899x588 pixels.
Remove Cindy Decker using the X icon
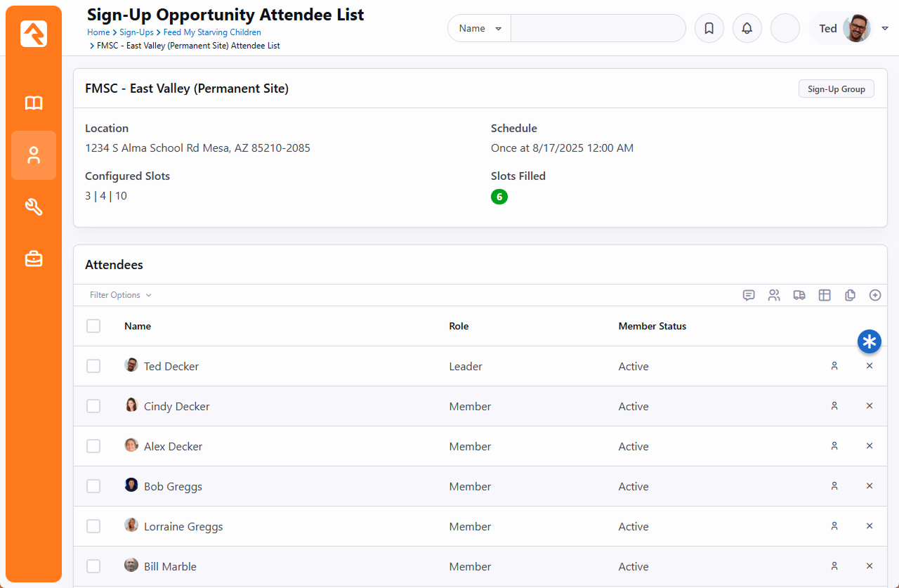click(x=870, y=406)
